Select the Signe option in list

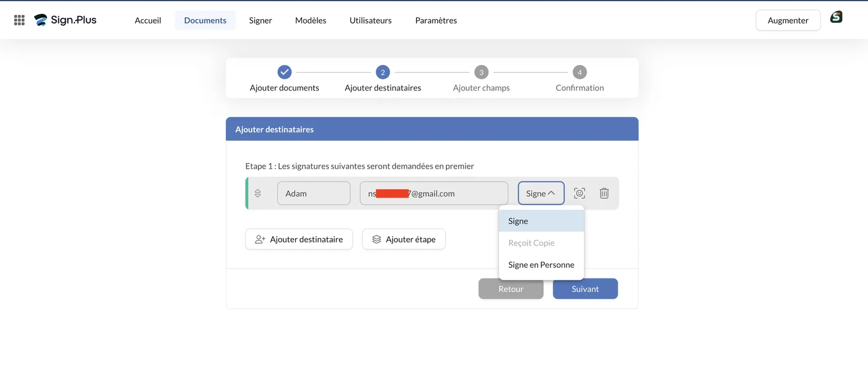point(541,221)
